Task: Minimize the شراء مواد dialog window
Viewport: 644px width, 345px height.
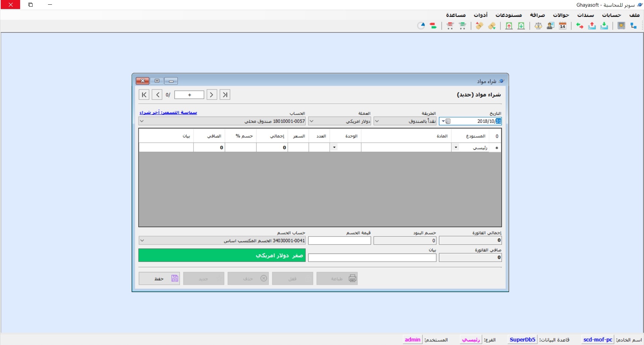Action: pos(171,81)
